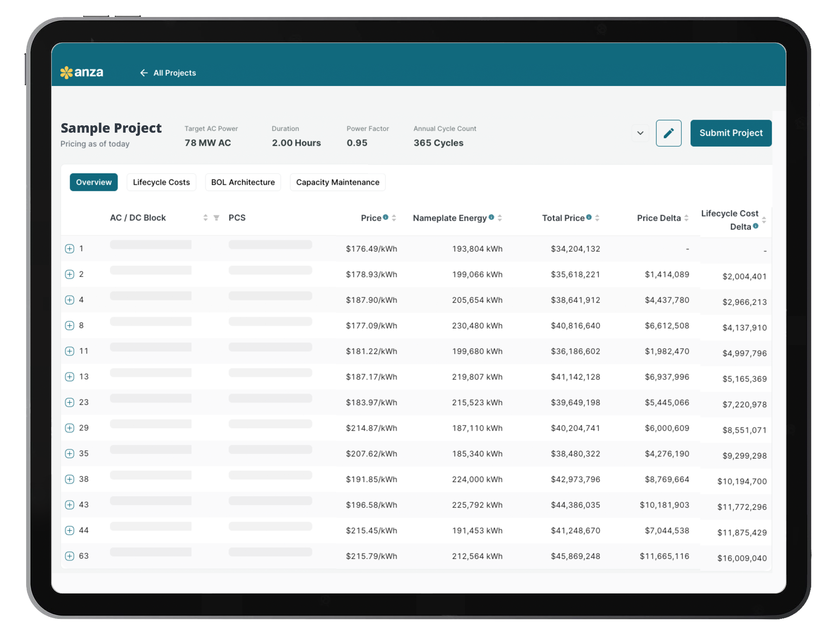Screen dimensions: 836x644
Task: Expand row 44
Action: click(x=69, y=531)
